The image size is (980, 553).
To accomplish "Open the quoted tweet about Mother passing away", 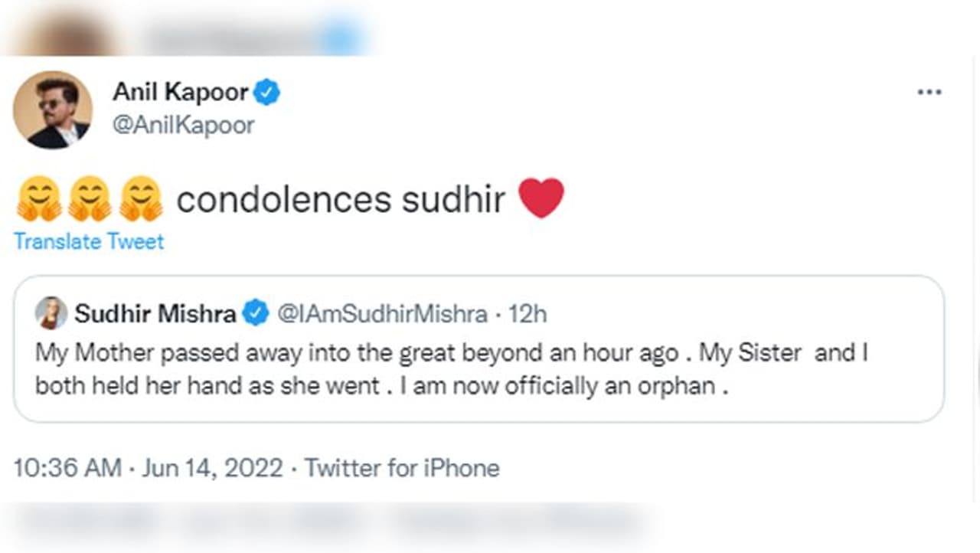I will (452, 368).
